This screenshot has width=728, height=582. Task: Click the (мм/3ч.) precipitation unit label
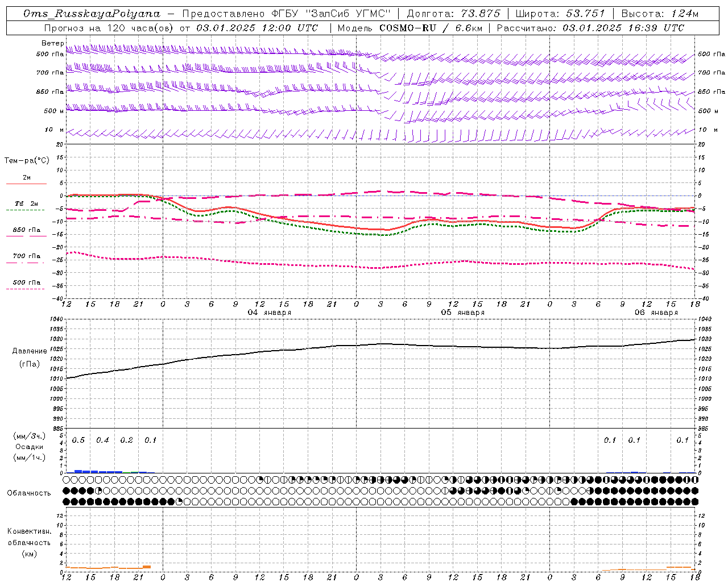pos(30,436)
